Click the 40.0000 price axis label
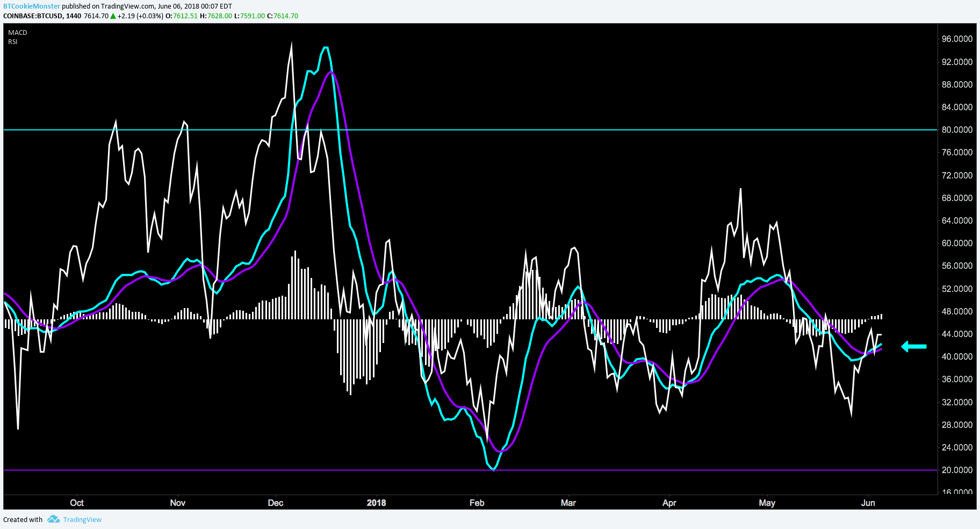The width and height of the screenshot is (980, 529). tap(957, 357)
